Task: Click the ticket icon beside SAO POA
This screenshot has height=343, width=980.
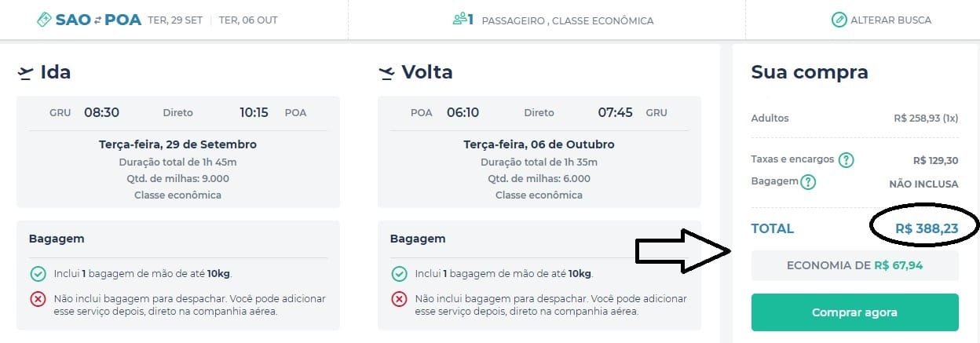Action: pyautogui.click(x=44, y=20)
